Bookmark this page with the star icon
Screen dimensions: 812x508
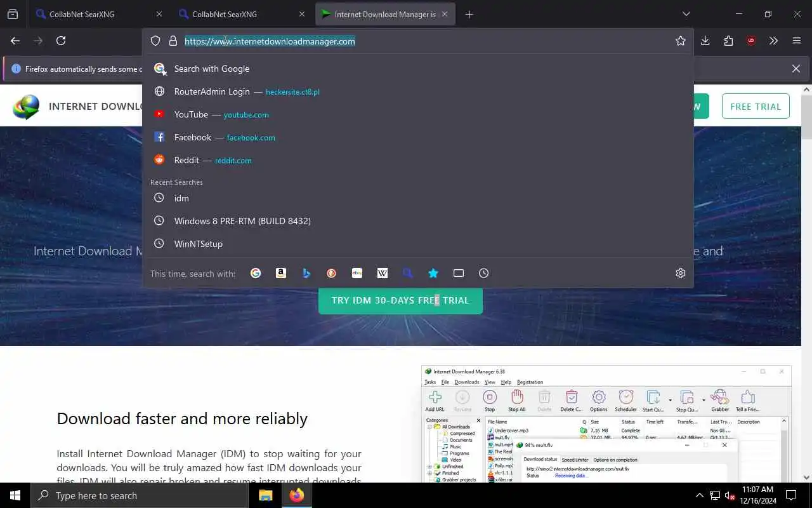[681, 41]
